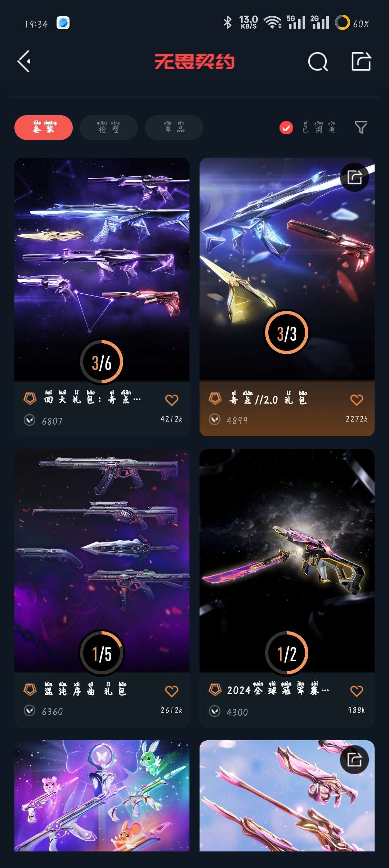The image size is (389, 868).
Task: Open the search magnifier icon
Action: (x=318, y=62)
